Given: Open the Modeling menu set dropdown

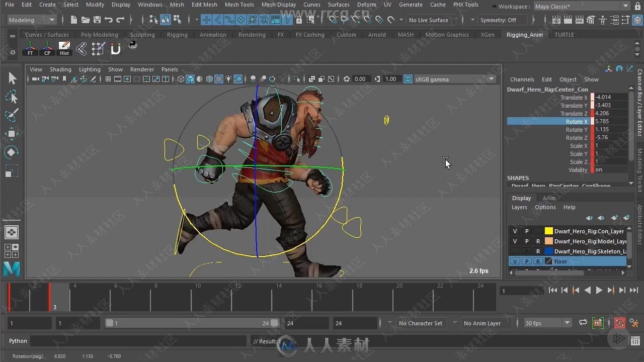Looking at the screenshot, I should point(32,20).
